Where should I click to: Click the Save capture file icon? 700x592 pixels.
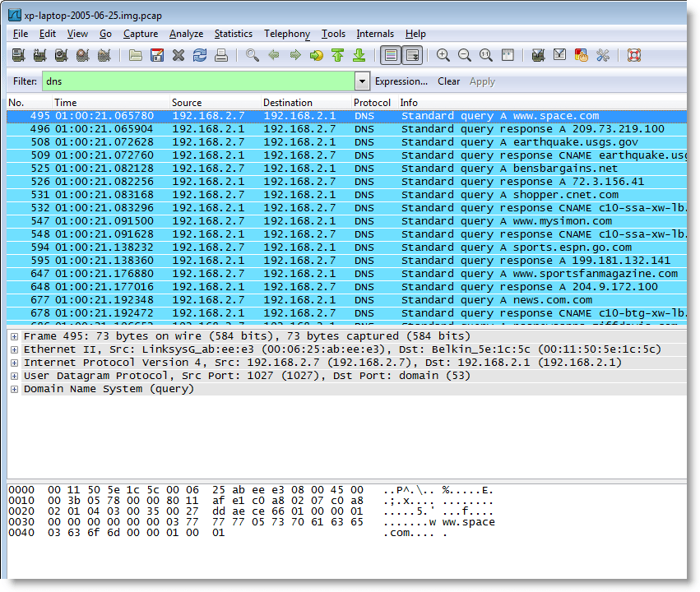(157, 55)
